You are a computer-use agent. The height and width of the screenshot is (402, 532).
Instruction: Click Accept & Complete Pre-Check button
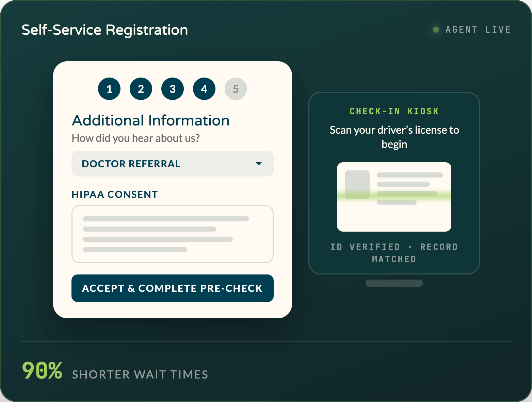point(173,288)
